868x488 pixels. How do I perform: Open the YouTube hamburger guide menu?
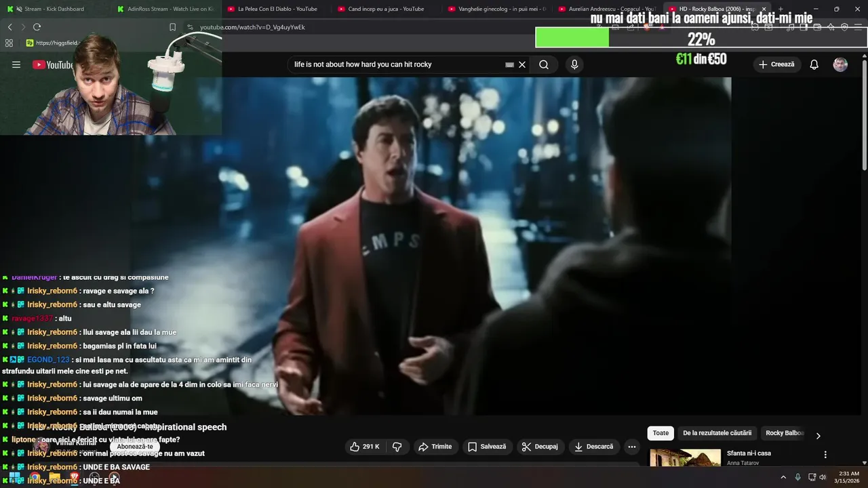(16, 64)
